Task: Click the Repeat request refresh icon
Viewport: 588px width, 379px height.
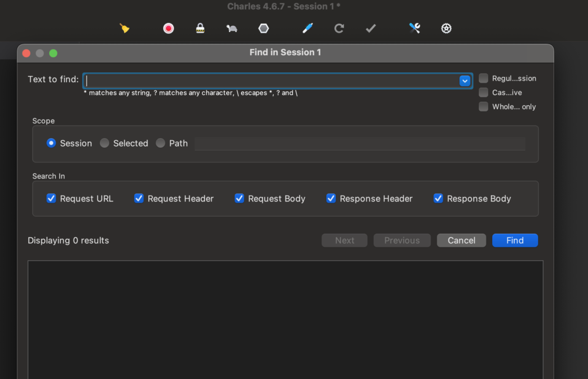Action: coord(339,28)
